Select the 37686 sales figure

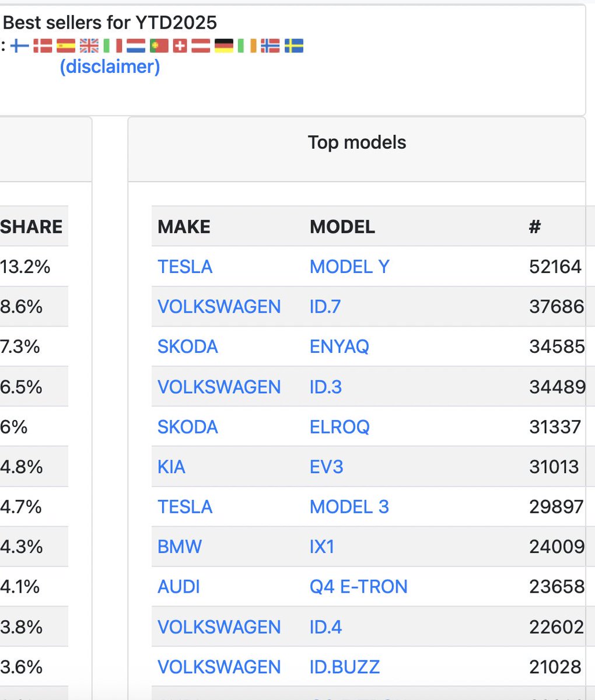(556, 306)
